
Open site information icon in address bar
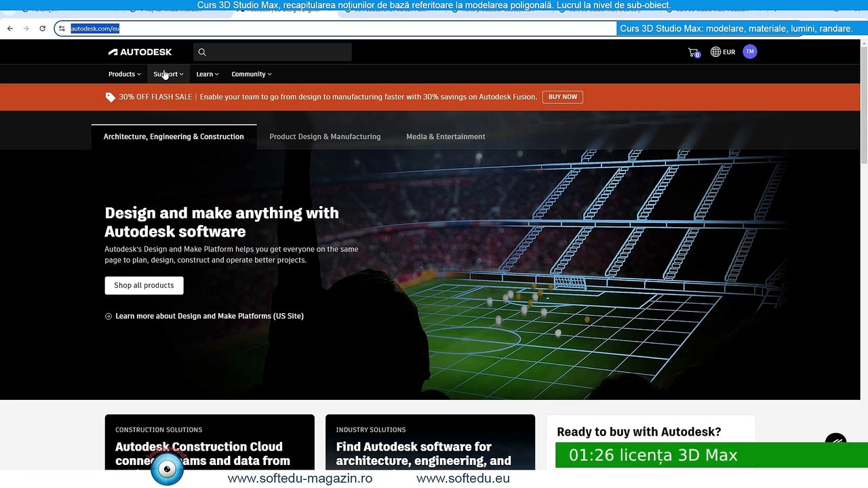pyautogui.click(x=62, y=28)
